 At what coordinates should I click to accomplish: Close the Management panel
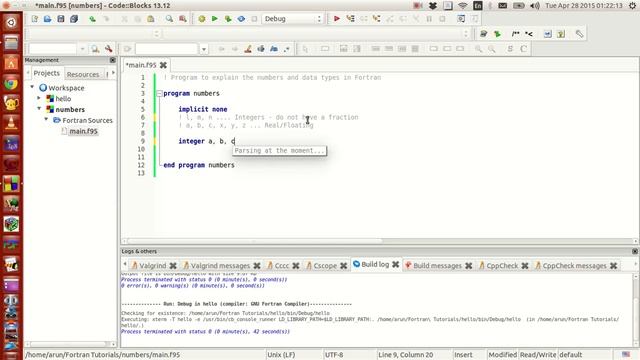coord(113,60)
